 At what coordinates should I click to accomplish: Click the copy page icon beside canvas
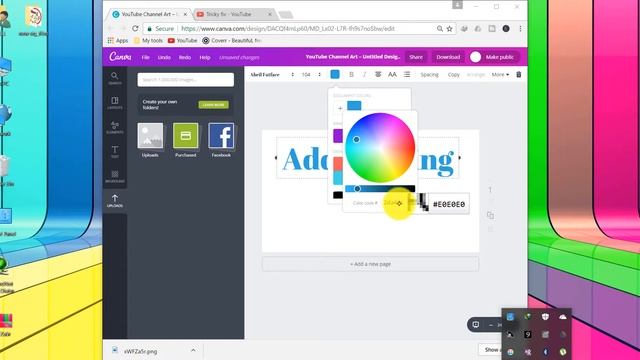490,215
